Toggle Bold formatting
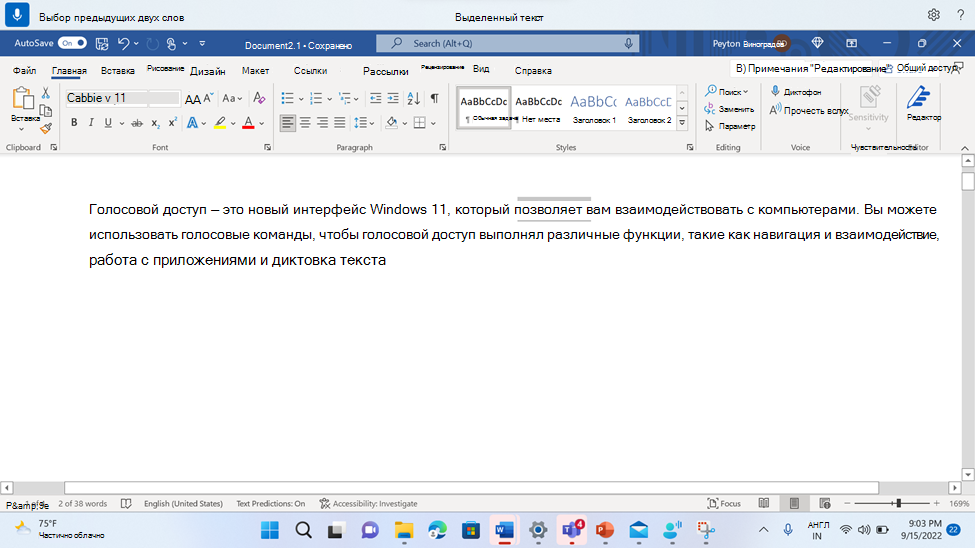Viewport: 975px width, 548px height. (74, 123)
